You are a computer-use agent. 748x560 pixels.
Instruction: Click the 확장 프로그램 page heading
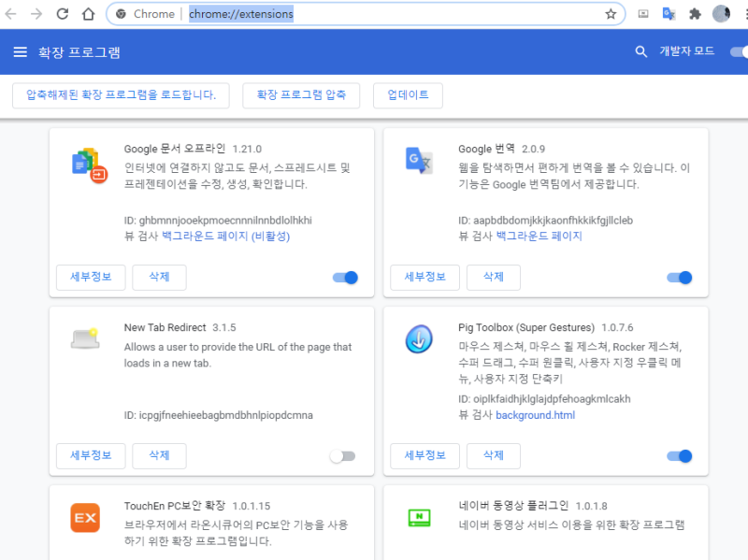(79, 52)
